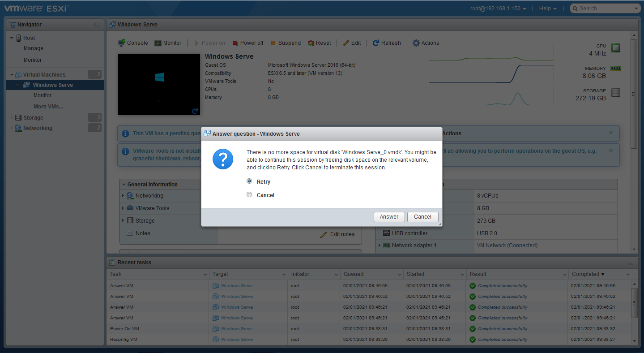The image size is (644, 353).
Task: Click the Power On VM task cell
Action: coord(125,329)
